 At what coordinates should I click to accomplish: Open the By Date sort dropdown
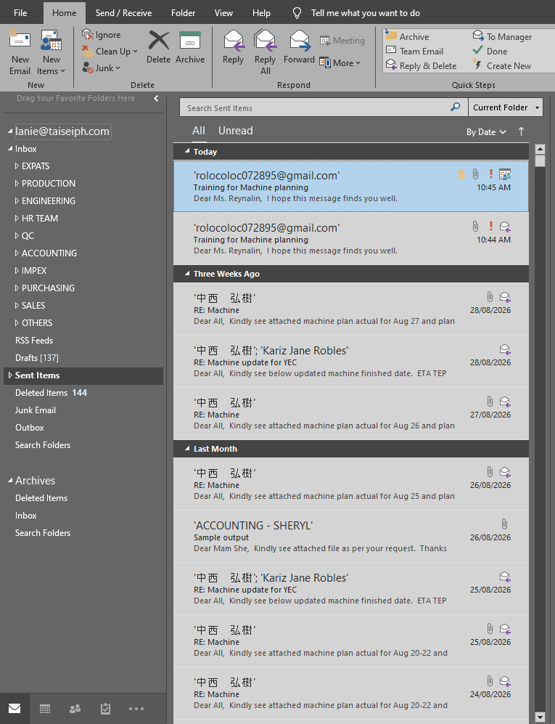pos(486,132)
